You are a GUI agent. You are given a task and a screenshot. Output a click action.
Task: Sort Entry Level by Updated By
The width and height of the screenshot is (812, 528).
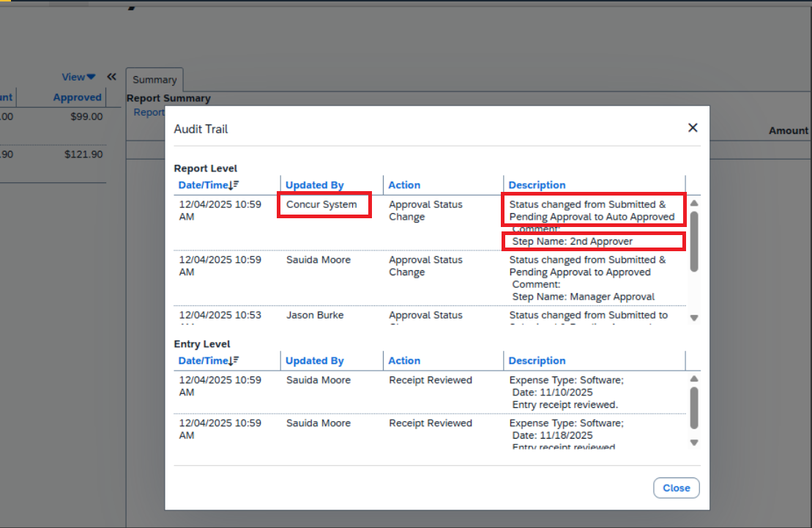(314, 360)
